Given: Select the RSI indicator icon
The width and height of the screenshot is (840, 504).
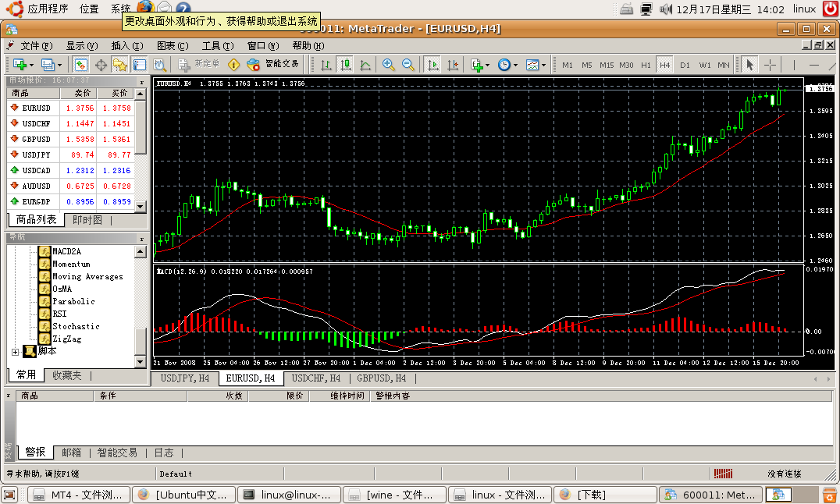Looking at the screenshot, I should point(44,314).
